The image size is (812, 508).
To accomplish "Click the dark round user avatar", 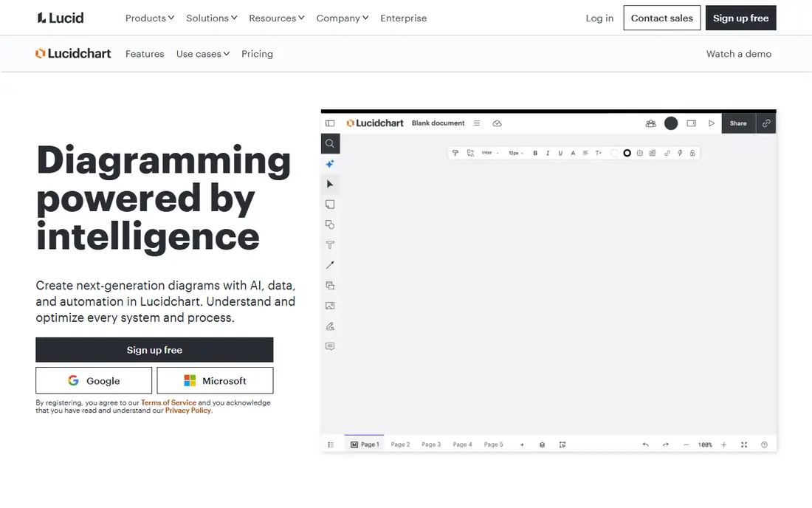I will click(671, 123).
